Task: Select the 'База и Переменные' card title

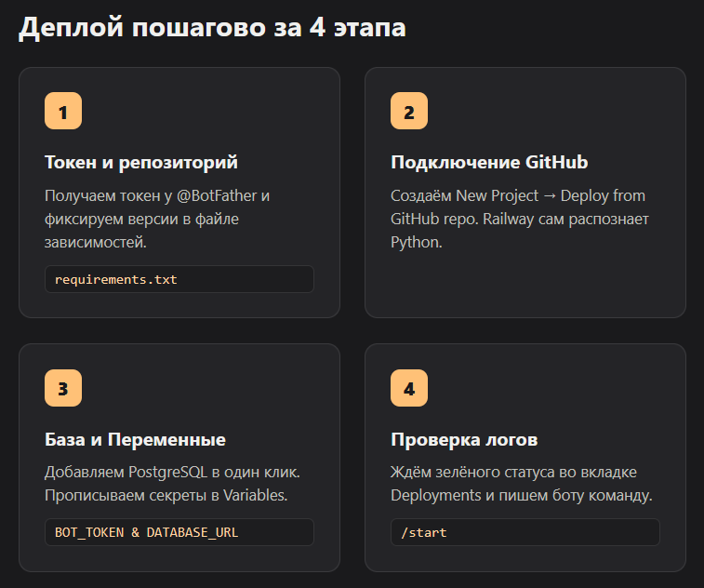Action: pos(135,439)
